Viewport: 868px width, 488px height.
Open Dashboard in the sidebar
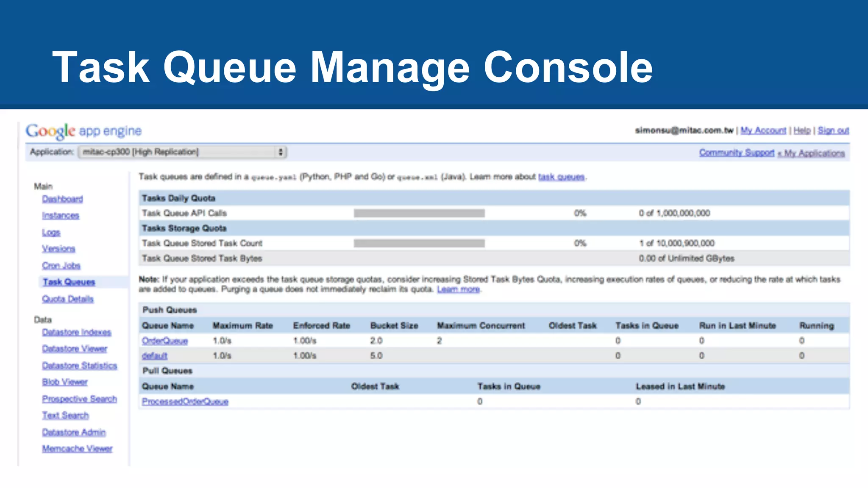62,199
